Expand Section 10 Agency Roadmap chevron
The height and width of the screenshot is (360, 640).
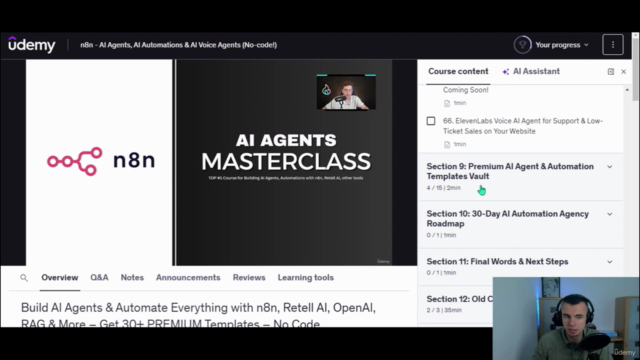609,214
